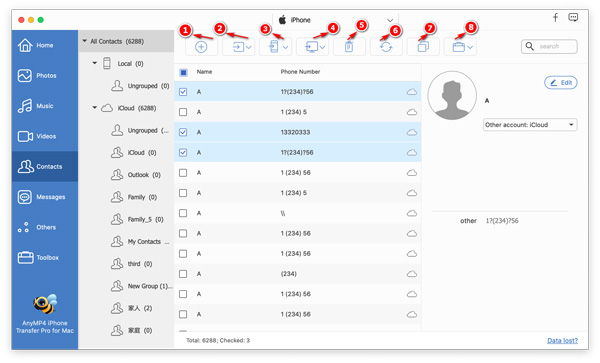
Task: Open the Others section
Action: click(45, 227)
